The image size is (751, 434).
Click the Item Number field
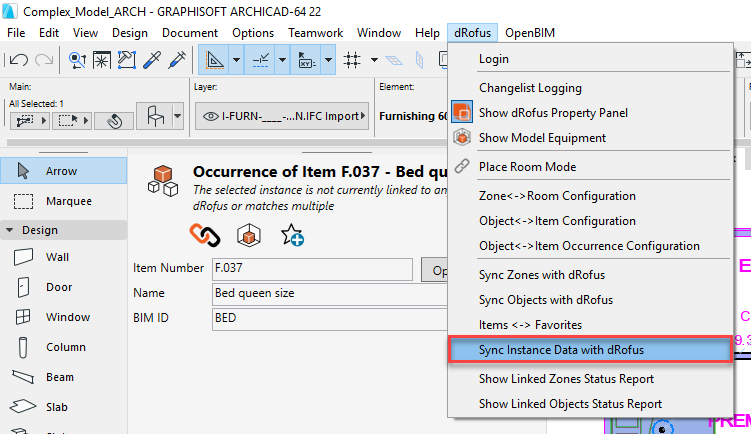pos(312,269)
